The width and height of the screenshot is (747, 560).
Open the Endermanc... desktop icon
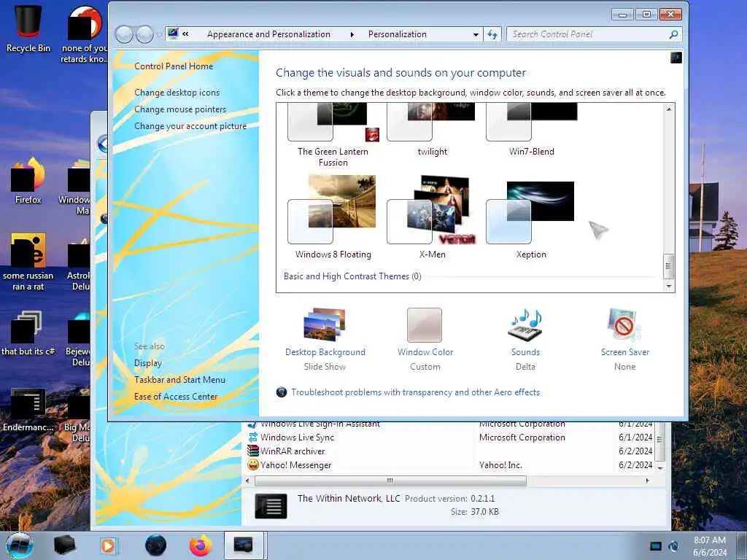[x=28, y=410]
